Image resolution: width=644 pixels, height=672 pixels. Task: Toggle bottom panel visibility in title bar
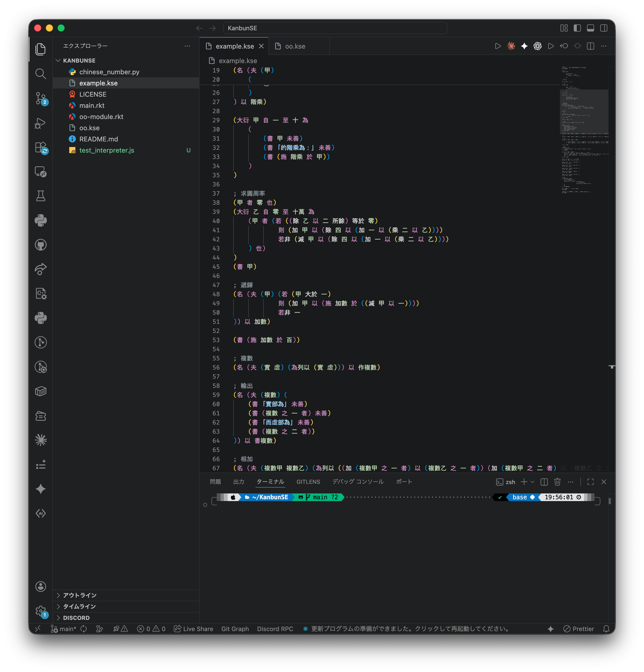pyautogui.click(x=590, y=28)
